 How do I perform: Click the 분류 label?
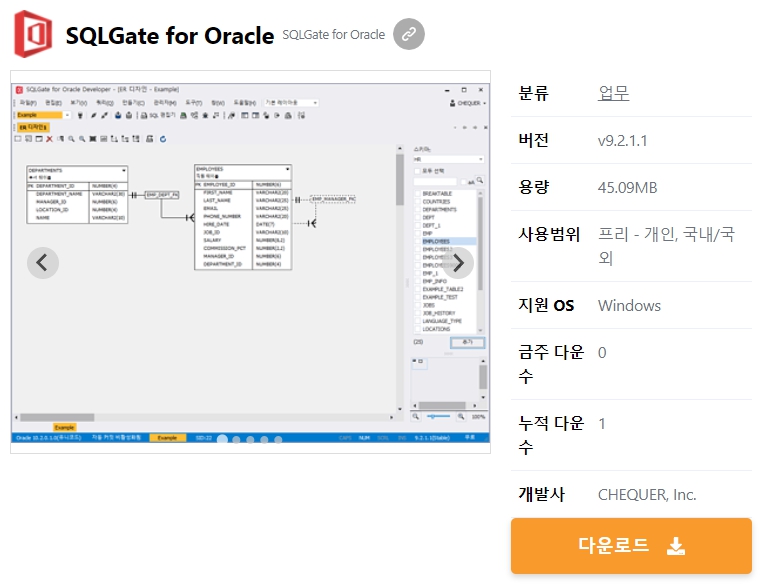tap(534, 92)
